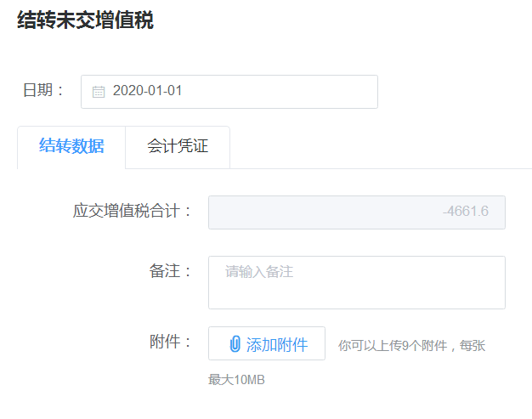Switch to the 会计凭证 tab

178,147
